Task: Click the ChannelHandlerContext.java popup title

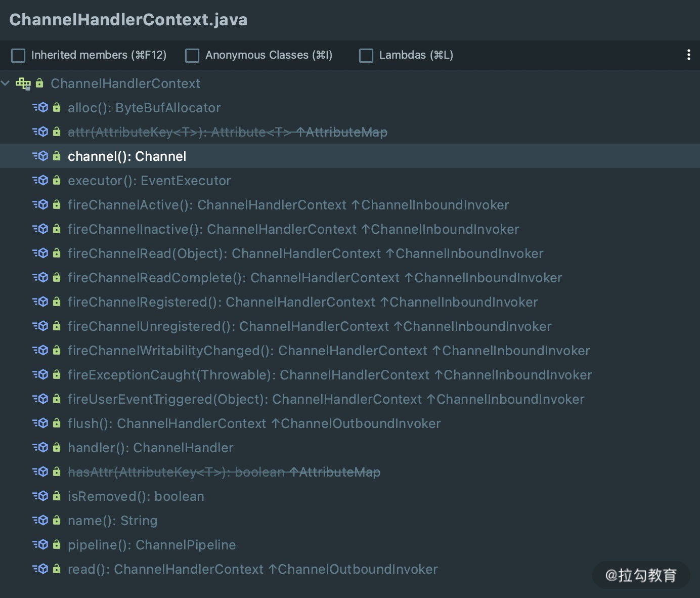Action: tap(128, 20)
